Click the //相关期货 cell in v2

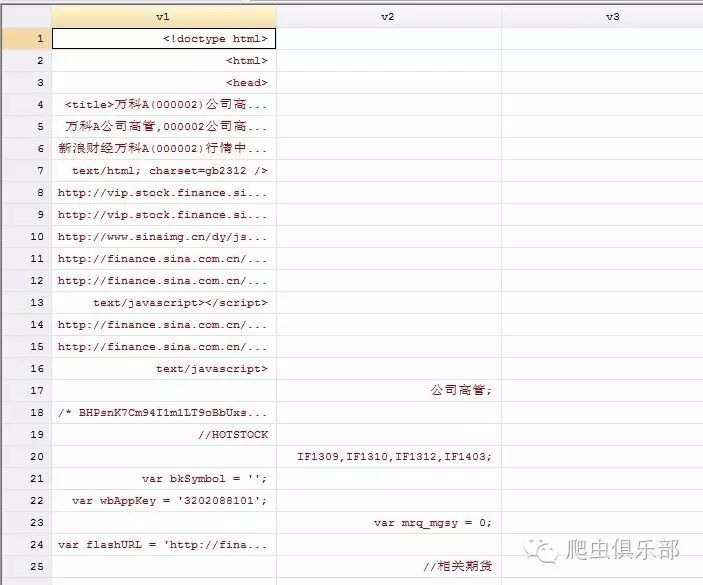pyautogui.click(x=389, y=566)
